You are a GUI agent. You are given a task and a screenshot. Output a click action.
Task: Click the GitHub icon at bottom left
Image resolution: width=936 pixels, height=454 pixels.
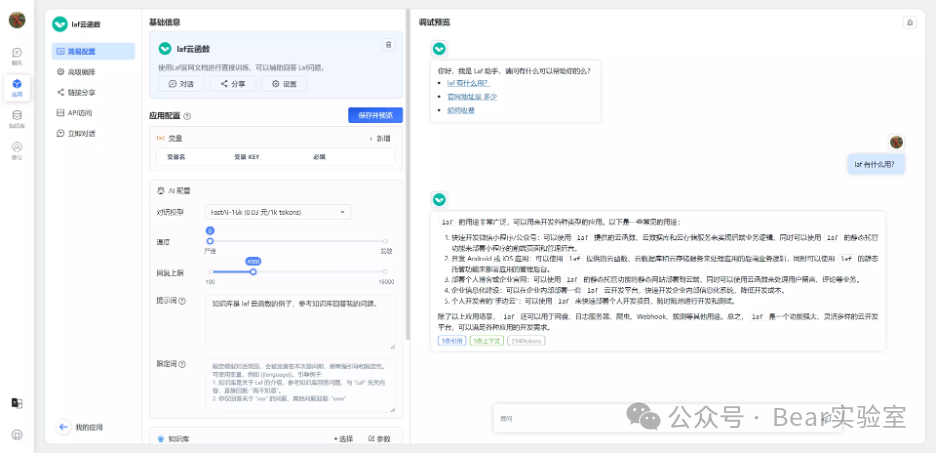tap(17, 434)
